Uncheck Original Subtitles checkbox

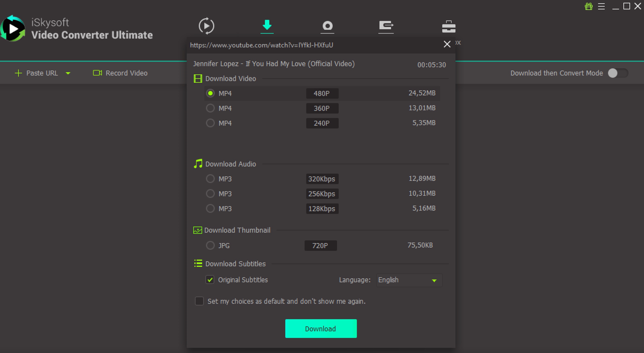coord(210,280)
